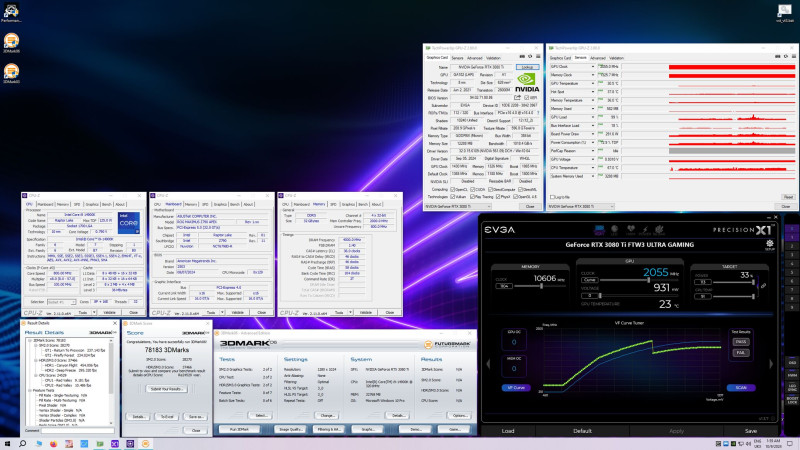Viewport: 800px width, 450px height.
Task: Go to previous panel with Precision X1 left arrow
Action: pyautogui.click(x=488, y=364)
